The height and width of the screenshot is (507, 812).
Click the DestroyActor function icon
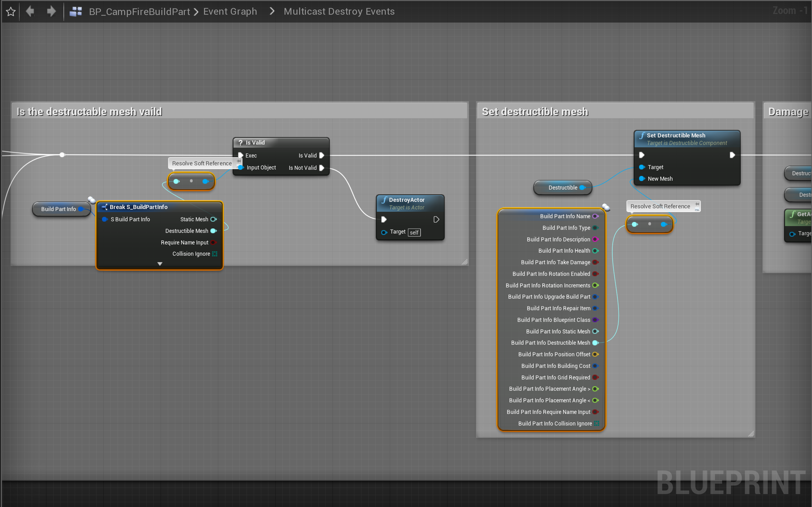coord(384,200)
